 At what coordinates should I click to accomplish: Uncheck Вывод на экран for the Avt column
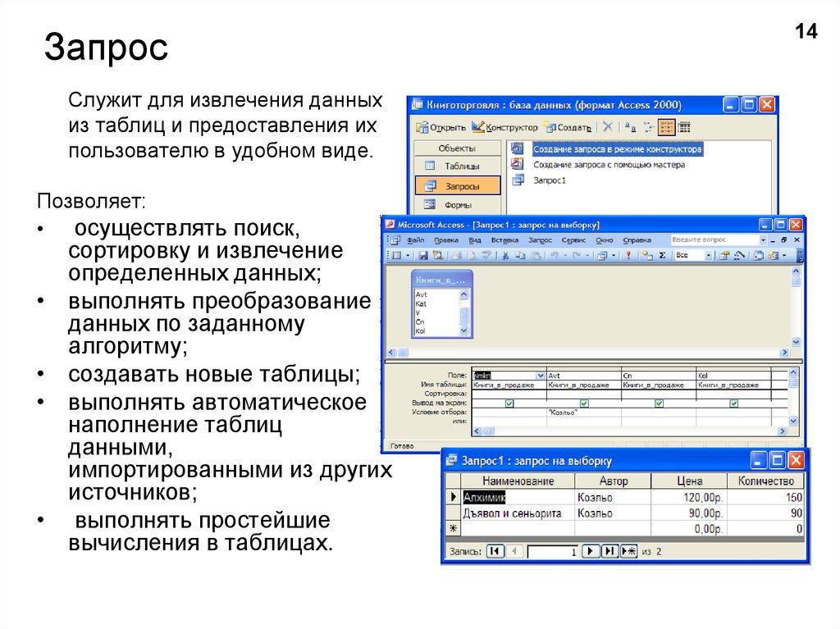pos(583,404)
